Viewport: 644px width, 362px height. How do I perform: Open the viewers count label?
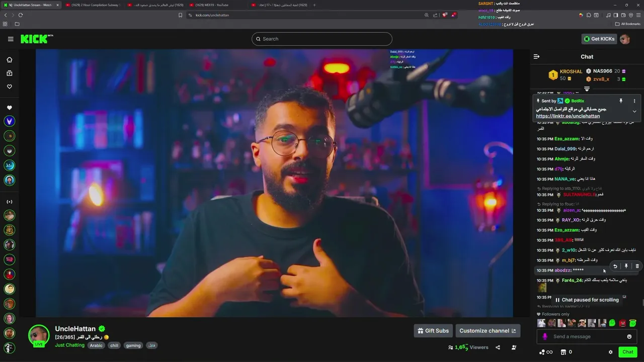[468, 347]
